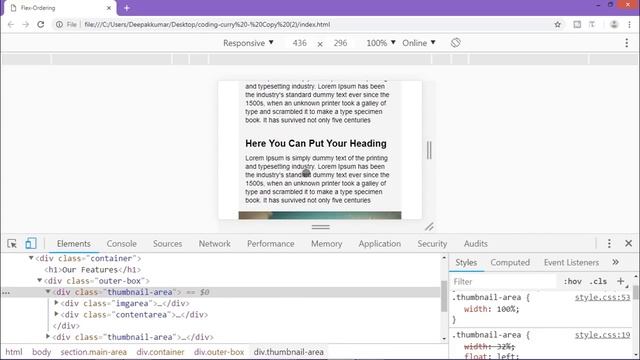
Task: Open the Network tab
Action: tap(215, 244)
